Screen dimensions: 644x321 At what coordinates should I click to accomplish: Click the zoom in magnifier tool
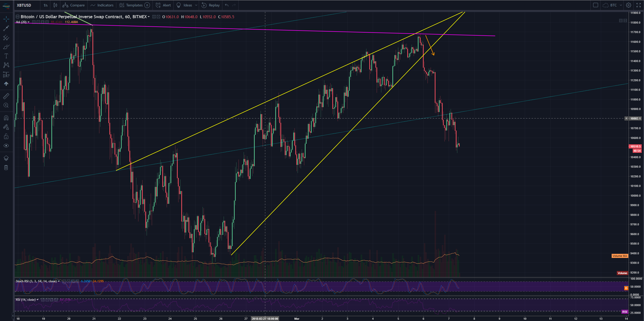[x=6, y=105]
